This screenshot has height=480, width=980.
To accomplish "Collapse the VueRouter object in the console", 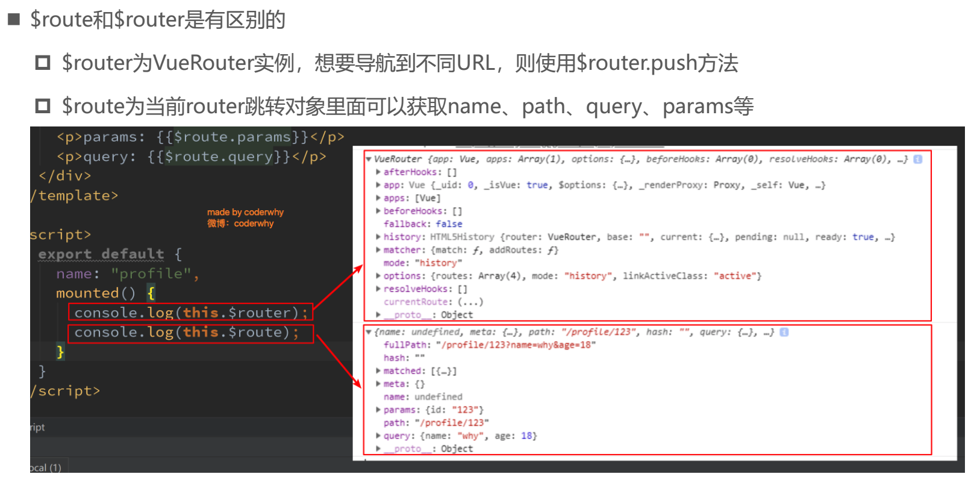I will (369, 159).
